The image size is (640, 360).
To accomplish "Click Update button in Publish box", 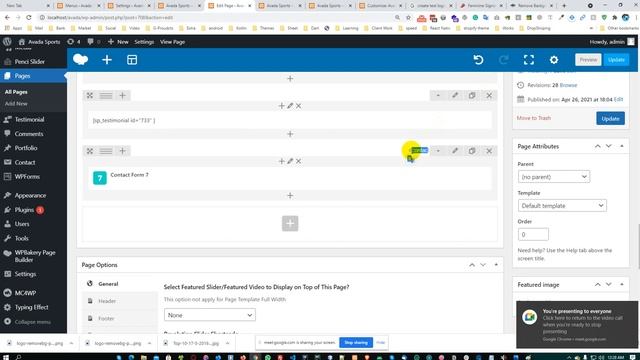I will tap(610, 118).
